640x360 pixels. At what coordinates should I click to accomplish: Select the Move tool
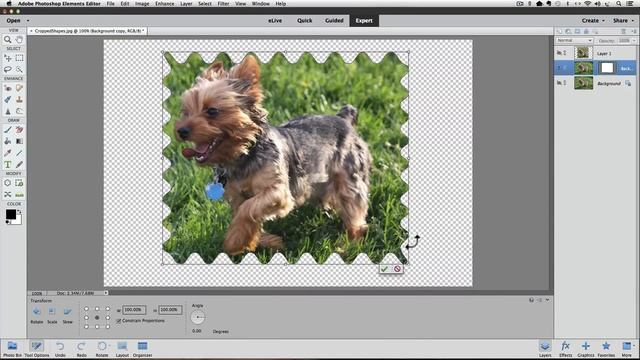(x=7, y=58)
